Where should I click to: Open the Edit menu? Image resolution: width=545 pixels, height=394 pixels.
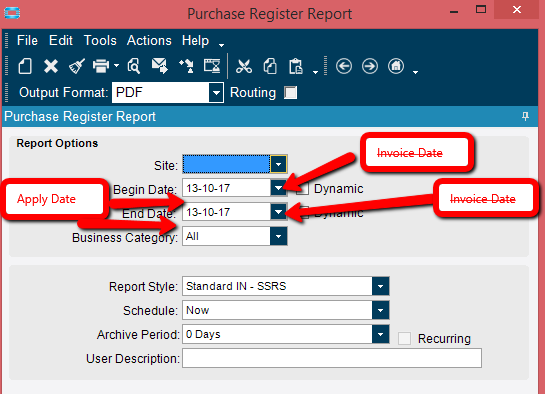click(60, 41)
